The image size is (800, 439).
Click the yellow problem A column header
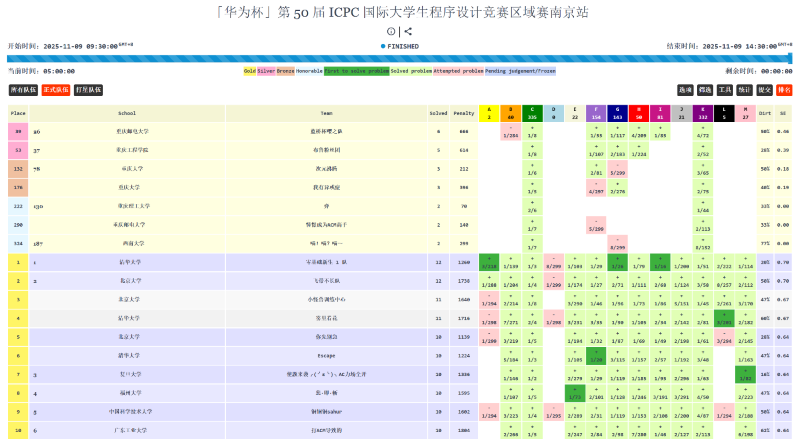489,113
